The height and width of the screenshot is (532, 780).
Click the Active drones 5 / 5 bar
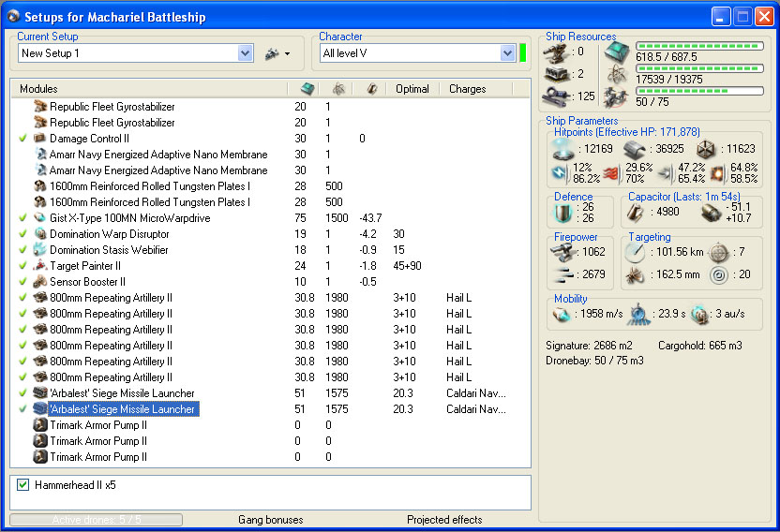pyautogui.click(x=96, y=520)
